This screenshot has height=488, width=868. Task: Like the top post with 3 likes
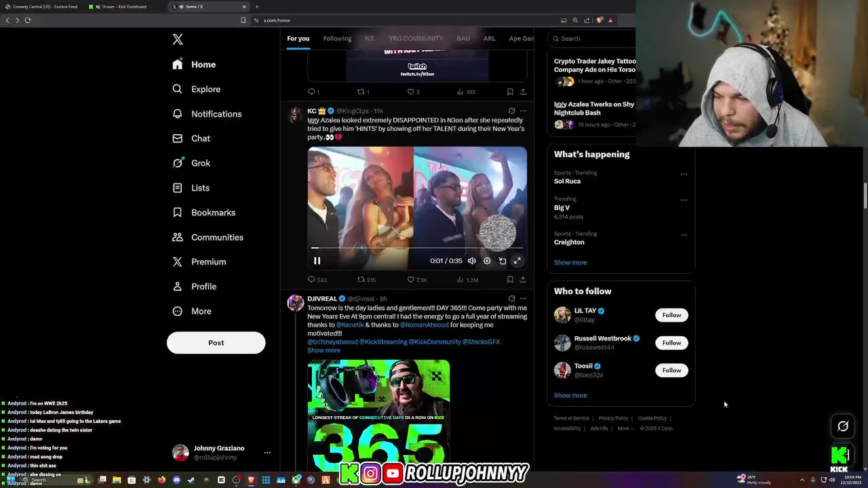tap(413, 91)
